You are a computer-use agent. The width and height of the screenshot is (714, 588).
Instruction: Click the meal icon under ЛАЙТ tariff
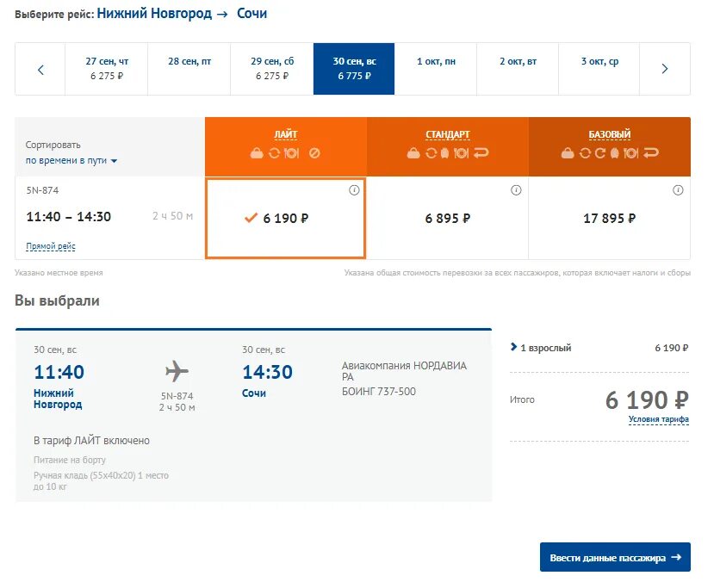291,153
